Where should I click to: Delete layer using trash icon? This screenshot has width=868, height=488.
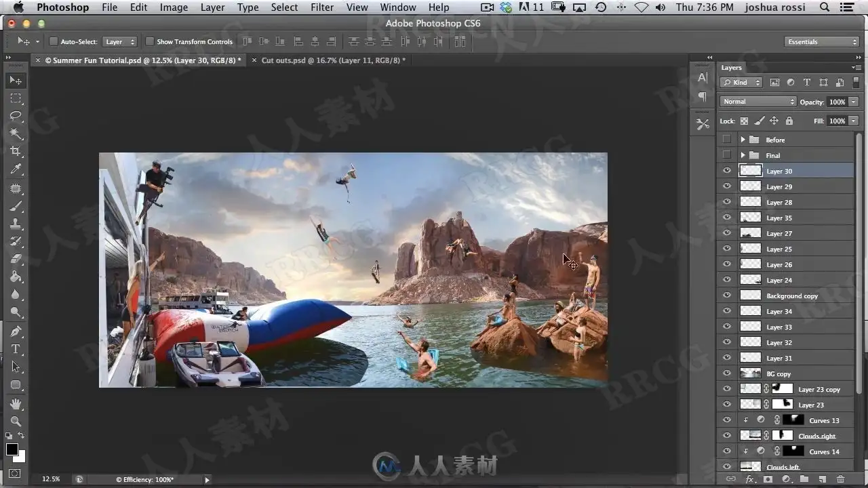841,479
